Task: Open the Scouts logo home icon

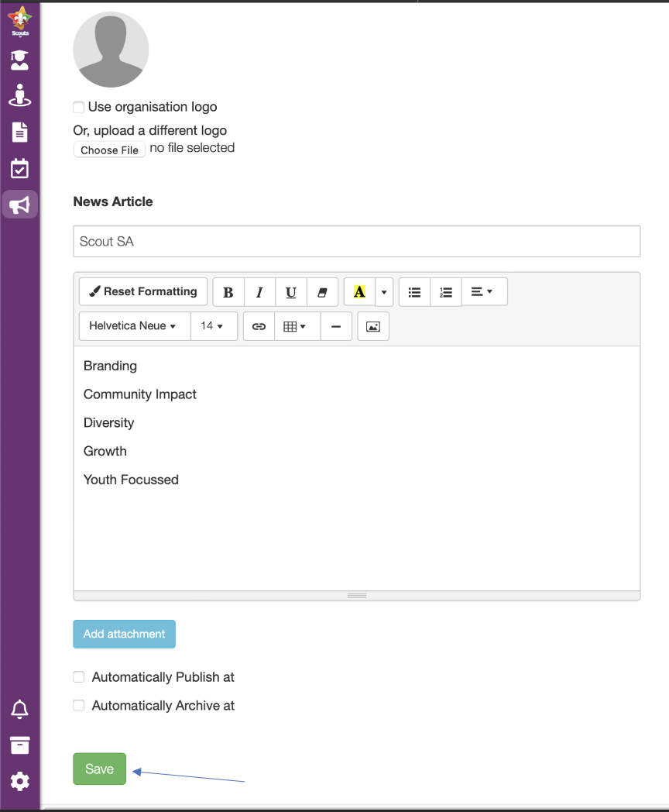Action: (x=19, y=21)
